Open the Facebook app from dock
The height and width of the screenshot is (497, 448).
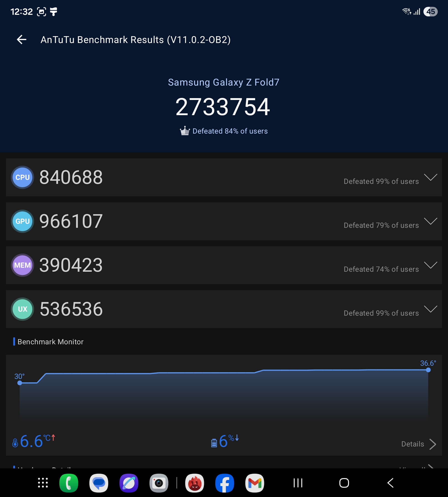point(224,483)
